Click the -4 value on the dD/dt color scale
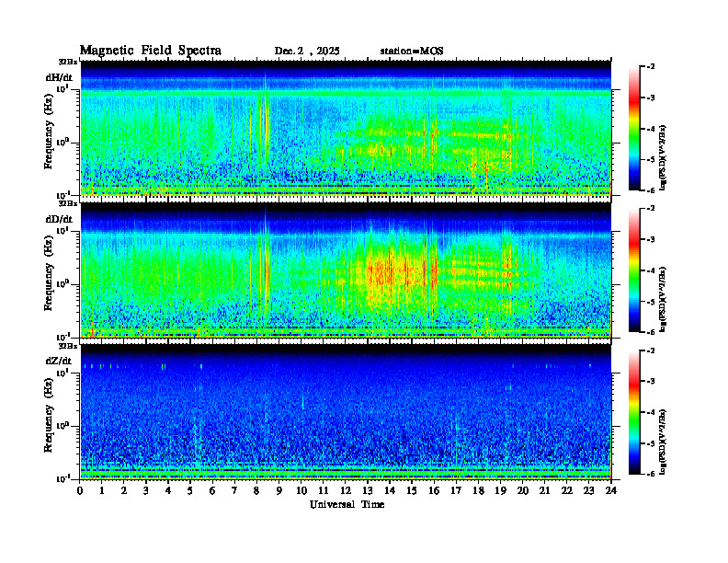728x563 pixels. point(651,270)
